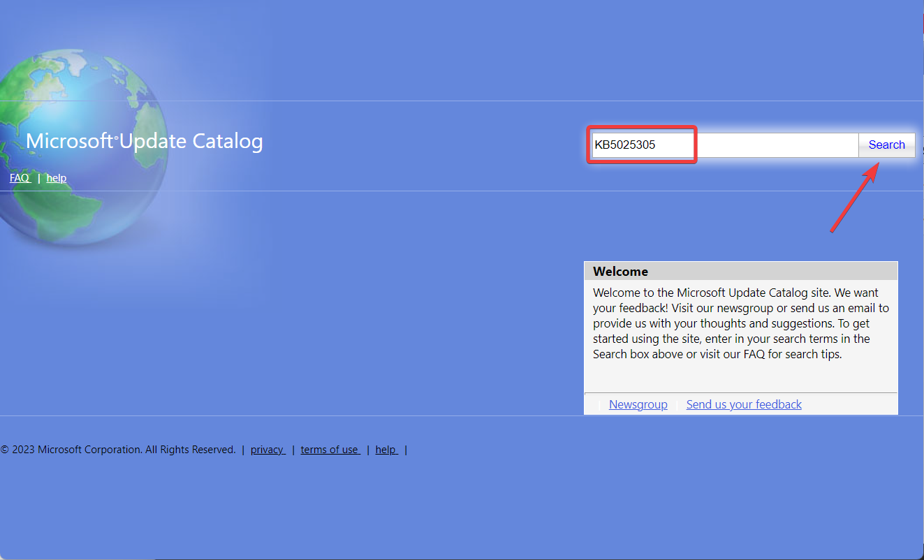
Task: Open the privacy link in footer
Action: pos(268,450)
